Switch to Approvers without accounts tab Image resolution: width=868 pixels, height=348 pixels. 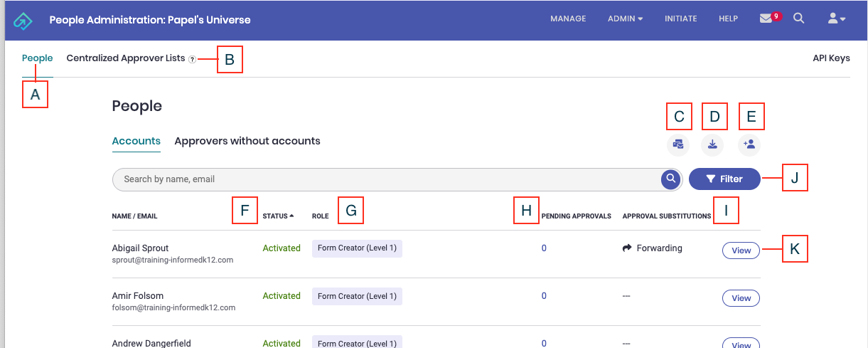click(247, 141)
